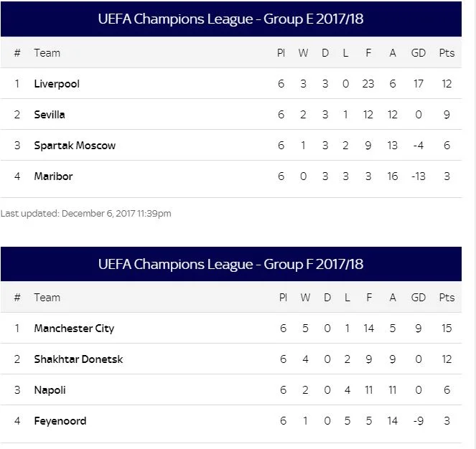Click Maribor's goal difference of -13
This screenshot has width=476, height=449.
click(x=418, y=176)
